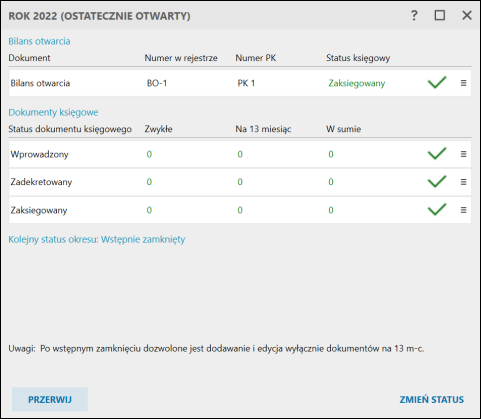Click the Status dokumentu księgowego column header

coord(70,129)
